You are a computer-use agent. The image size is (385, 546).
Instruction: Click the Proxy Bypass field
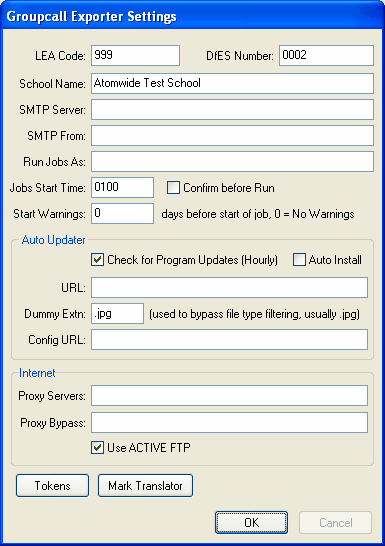tap(229, 423)
